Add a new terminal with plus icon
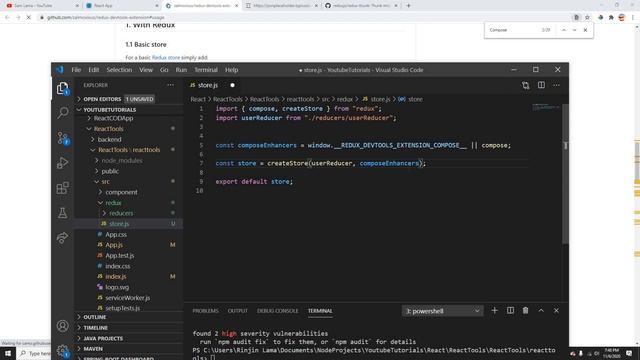Screen dimensions: 640x360 [494, 311]
